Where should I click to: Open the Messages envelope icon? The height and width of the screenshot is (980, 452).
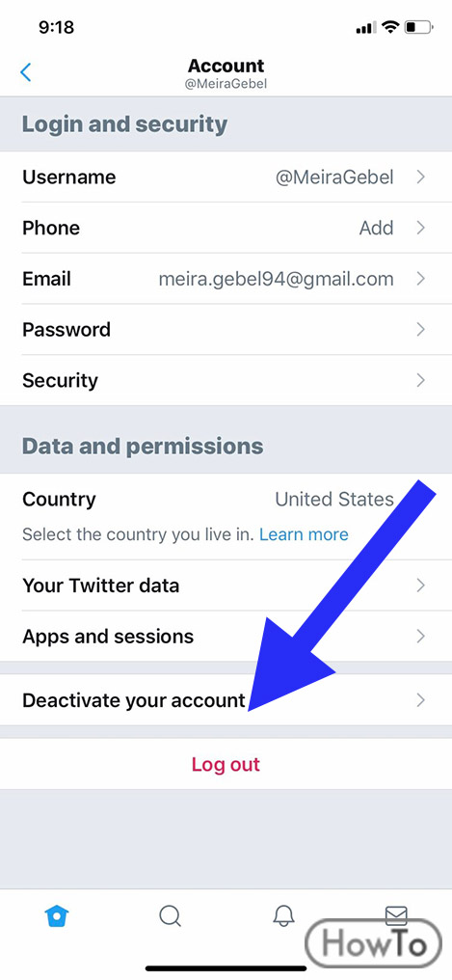[396, 915]
